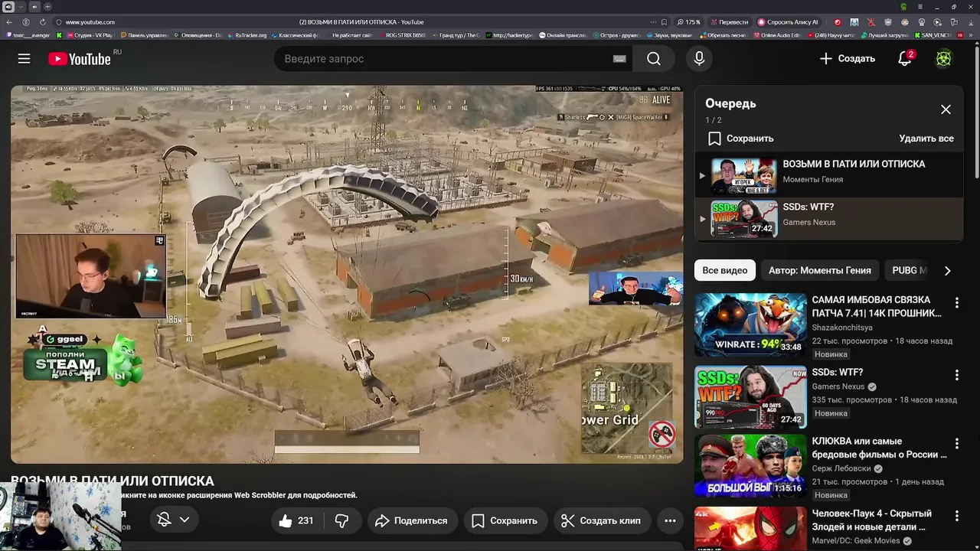
Task: Click the Создать button in header
Action: [847, 59]
